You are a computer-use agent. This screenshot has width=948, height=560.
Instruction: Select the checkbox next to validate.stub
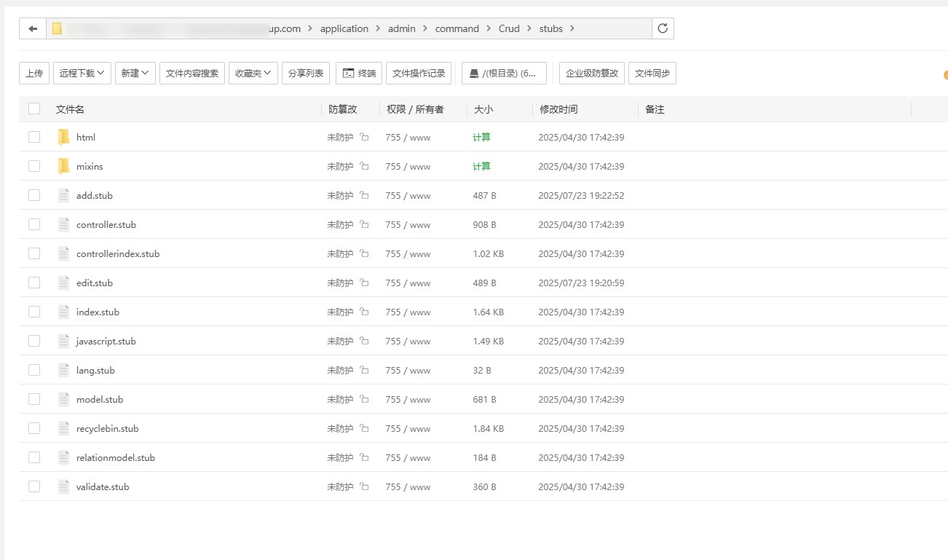tap(34, 486)
